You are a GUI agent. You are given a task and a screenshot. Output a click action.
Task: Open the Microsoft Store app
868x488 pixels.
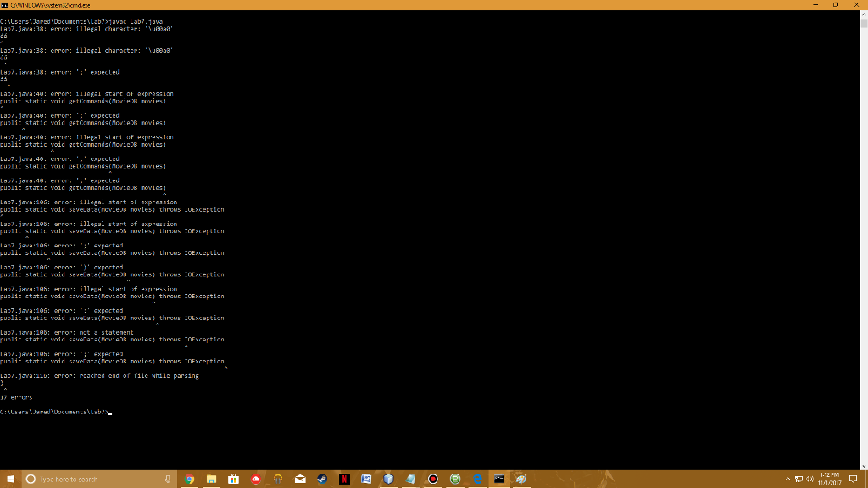coord(233,478)
